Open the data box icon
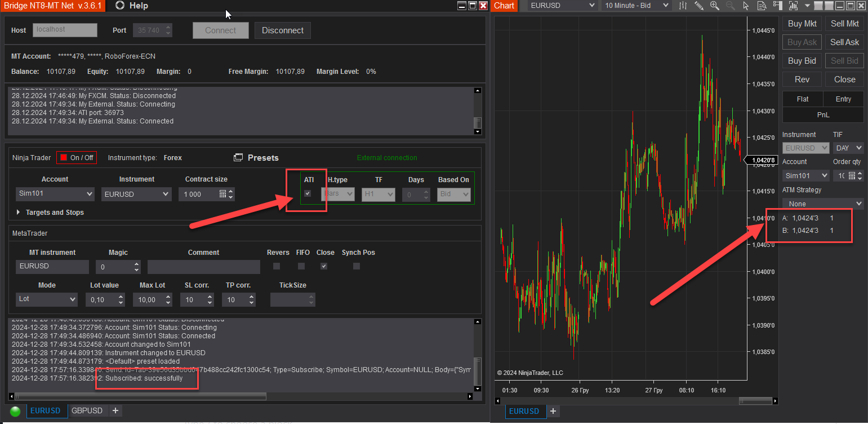Screen dimensions: 868x424 point(762,6)
